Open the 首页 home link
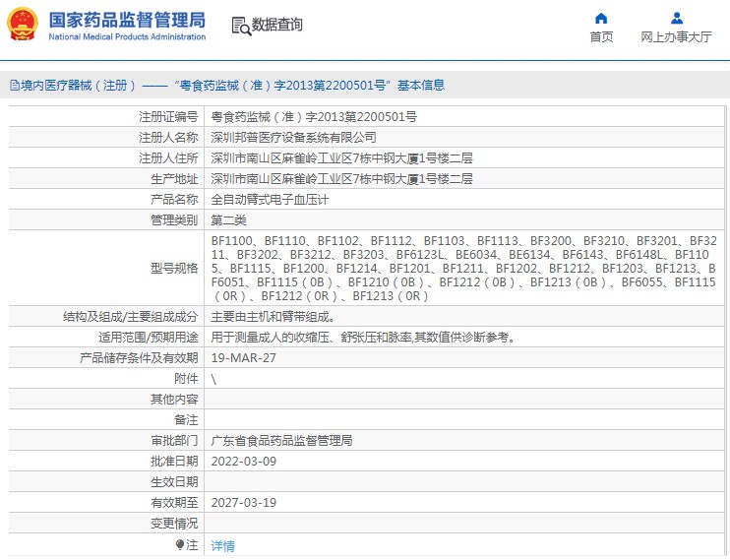Image resolution: width=730 pixels, height=560 pixels. [601, 36]
